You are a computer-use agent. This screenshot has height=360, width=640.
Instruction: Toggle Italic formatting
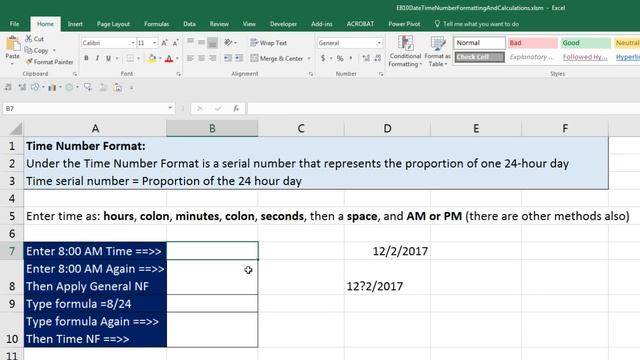[97, 58]
